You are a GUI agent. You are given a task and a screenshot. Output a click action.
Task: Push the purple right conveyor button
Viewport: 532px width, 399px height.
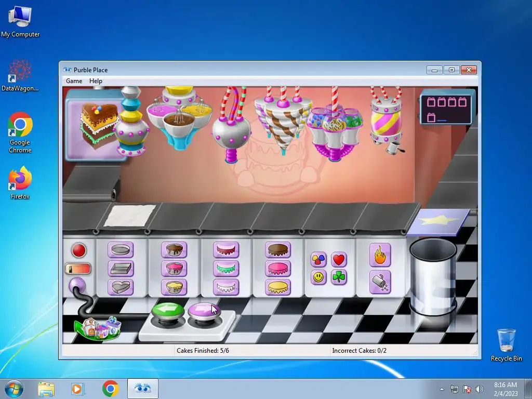click(x=204, y=312)
